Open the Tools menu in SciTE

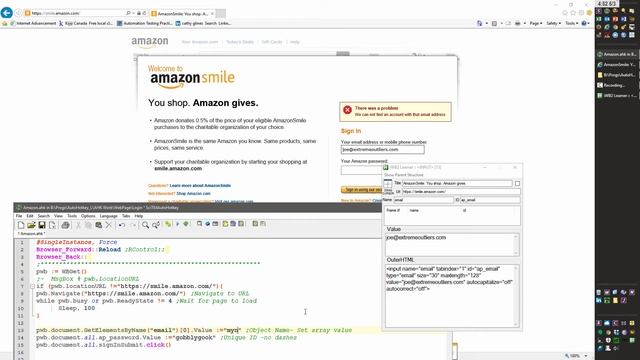72,216
